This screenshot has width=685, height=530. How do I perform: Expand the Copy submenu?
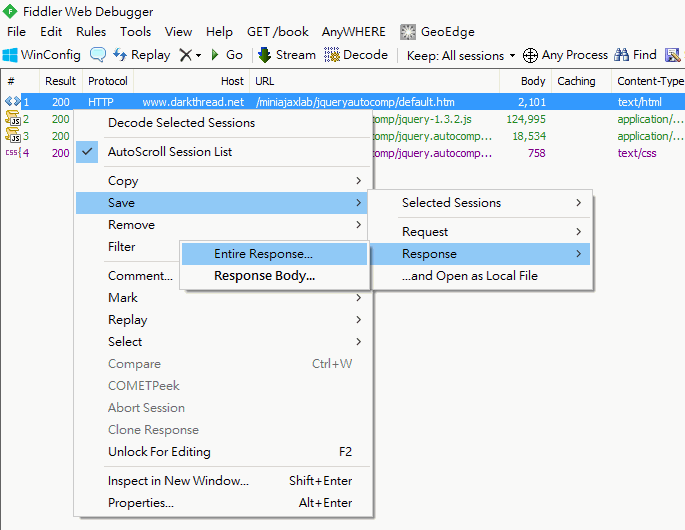tap(359, 180)
